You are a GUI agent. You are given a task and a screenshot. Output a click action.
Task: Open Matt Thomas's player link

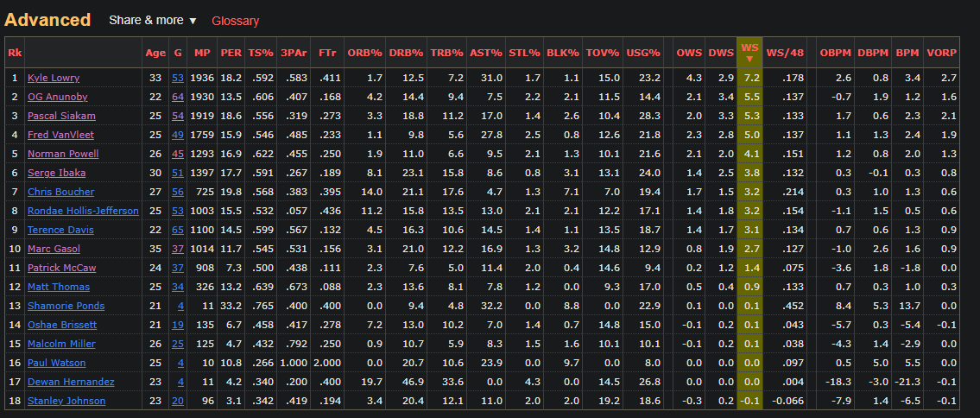(x=59, y=287)
